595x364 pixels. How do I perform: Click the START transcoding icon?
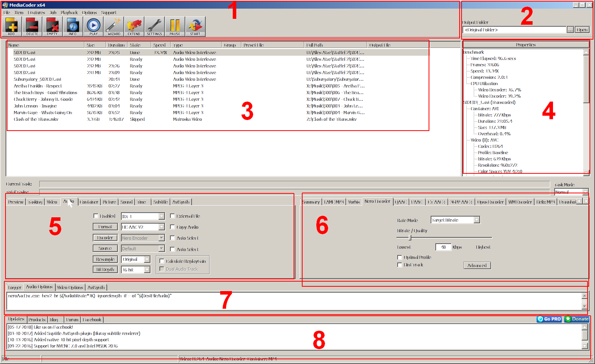195,26
